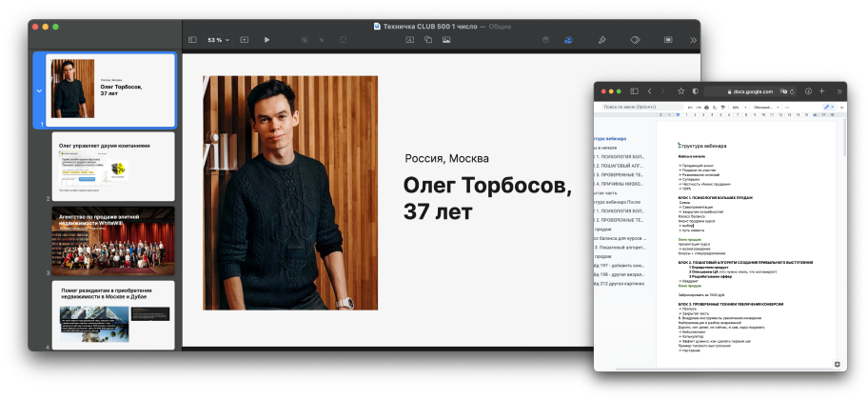Collapse slide group chevron beside slide 1
This screenshot has width=868, height=400.
[x=39, y=90]
